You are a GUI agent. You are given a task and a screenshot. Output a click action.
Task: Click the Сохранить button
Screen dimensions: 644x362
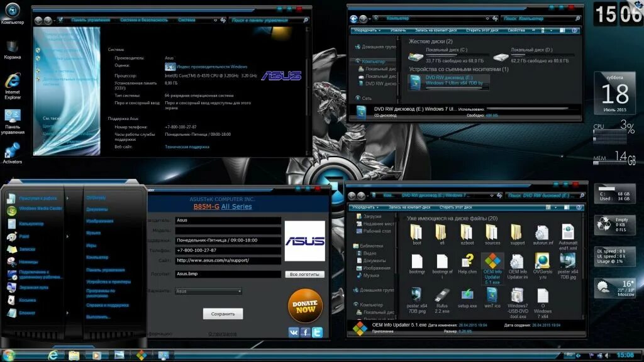[x=223, y=314]
